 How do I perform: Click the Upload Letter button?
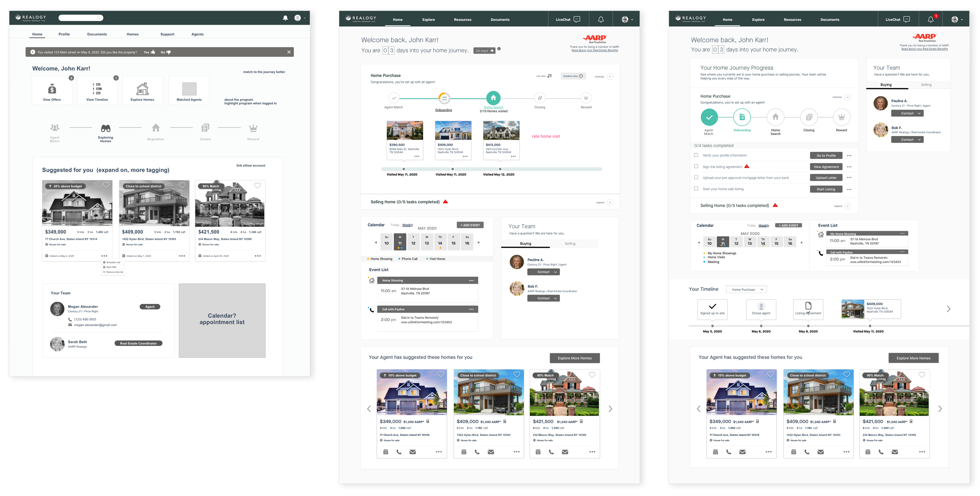coord(826,178)
